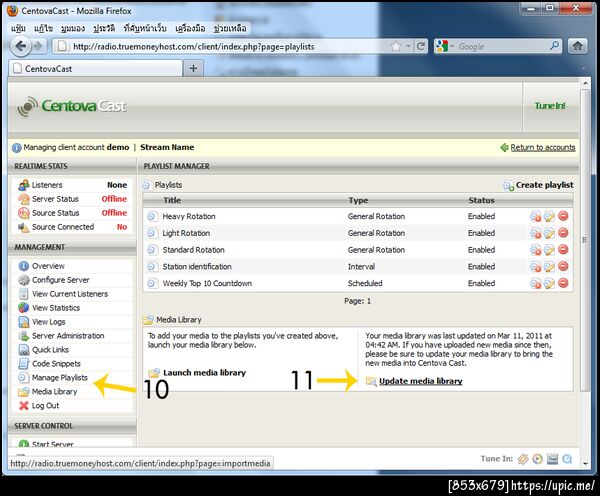Open the แฟ้ม (File) menu

pyautogui.click(x=18, y=28)
